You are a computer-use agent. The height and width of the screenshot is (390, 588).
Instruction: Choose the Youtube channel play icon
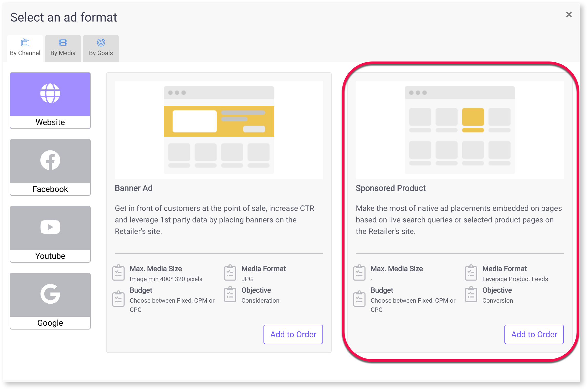coord(50,227)
